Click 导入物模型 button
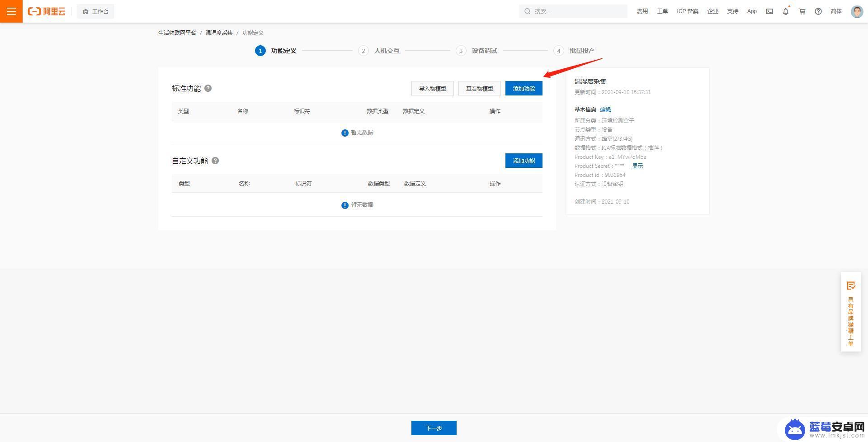Screen dimensions: 868x442 pos(433,88)
